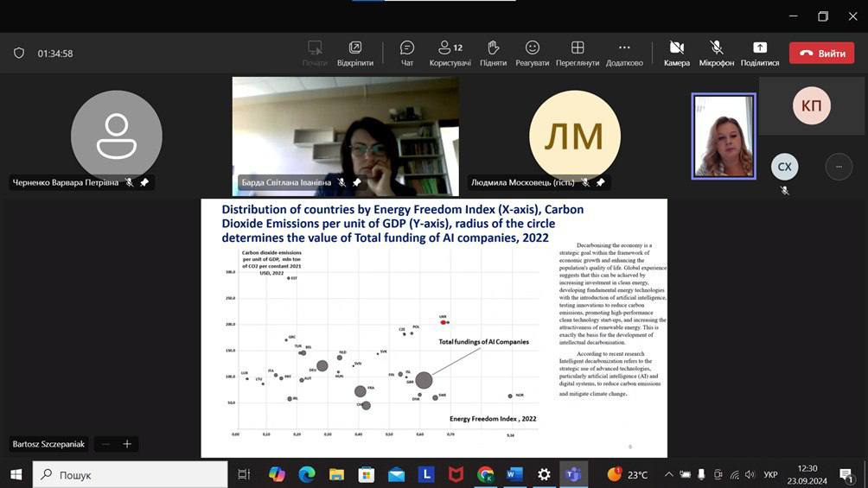Open the overflow participants ellipsis button

coord(839,167)
